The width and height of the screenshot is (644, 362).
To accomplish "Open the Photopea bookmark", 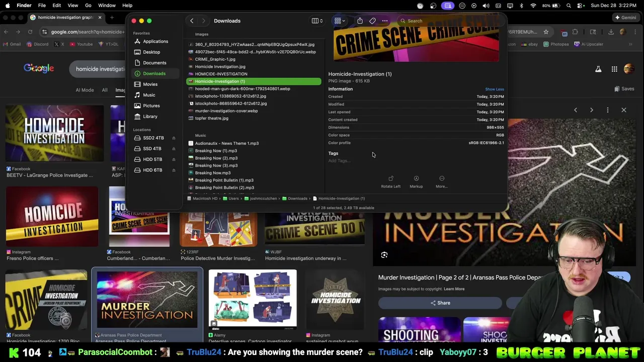I will tap(555, 44).
